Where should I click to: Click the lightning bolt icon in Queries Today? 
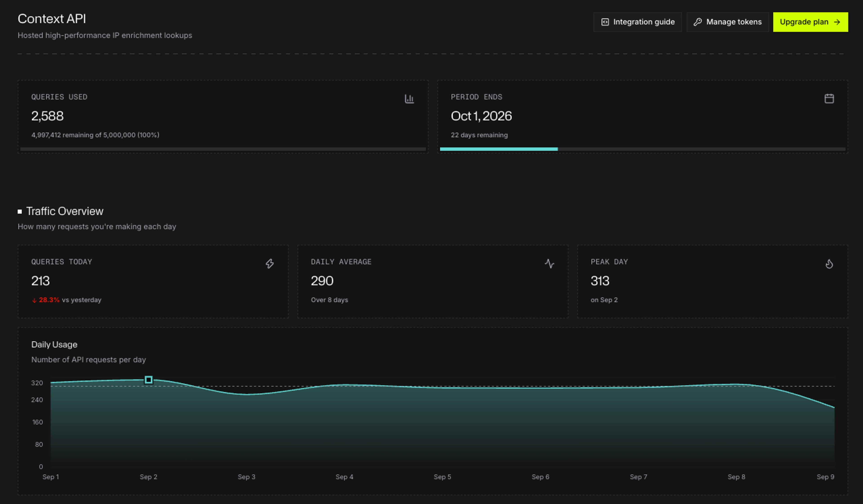269,264
